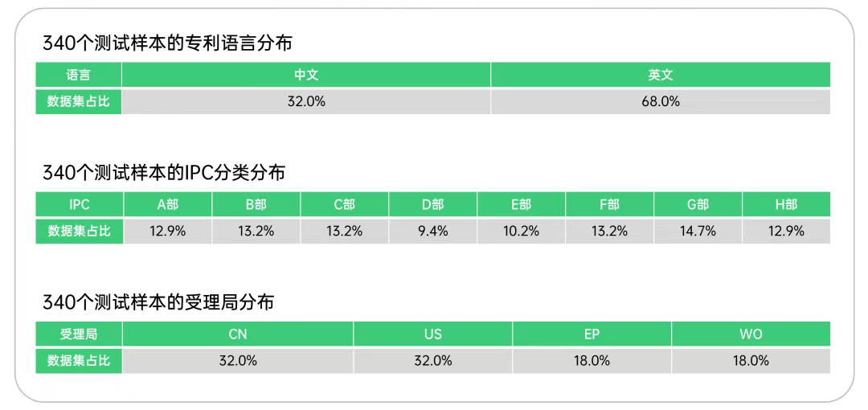Click the title "340个测试样本的专利语言分布"
The height and width of the screenshot is (410, 868).
tap(172, 43)
